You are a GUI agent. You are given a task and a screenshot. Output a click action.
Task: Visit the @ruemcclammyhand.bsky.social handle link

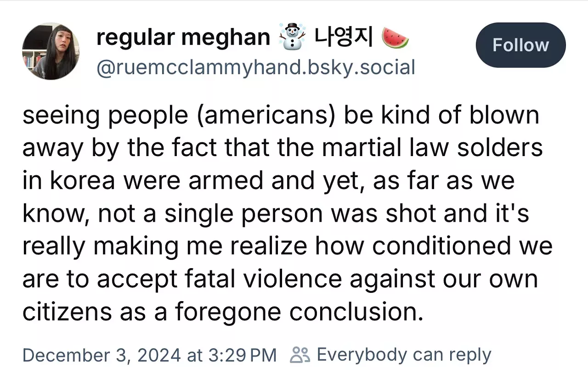point(255,67)
